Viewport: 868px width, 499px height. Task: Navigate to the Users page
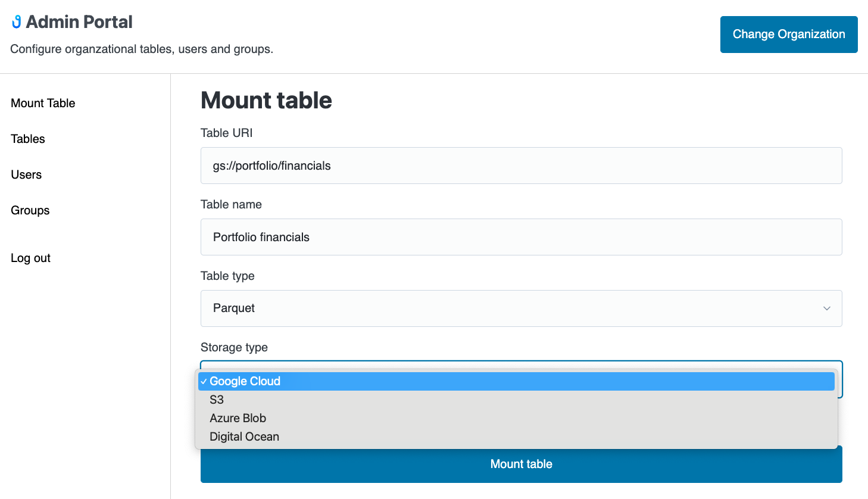click(x=26, y=174)
